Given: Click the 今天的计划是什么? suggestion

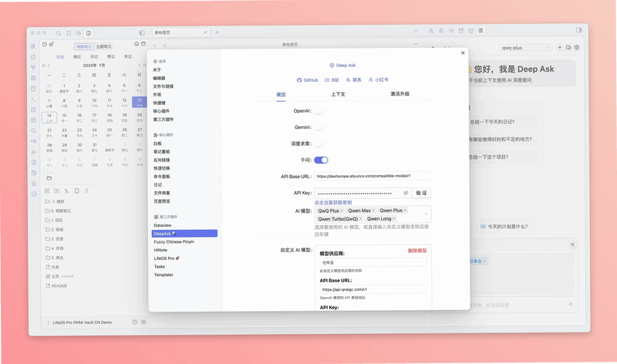Looking at the screenshot, I should point(504,226).
